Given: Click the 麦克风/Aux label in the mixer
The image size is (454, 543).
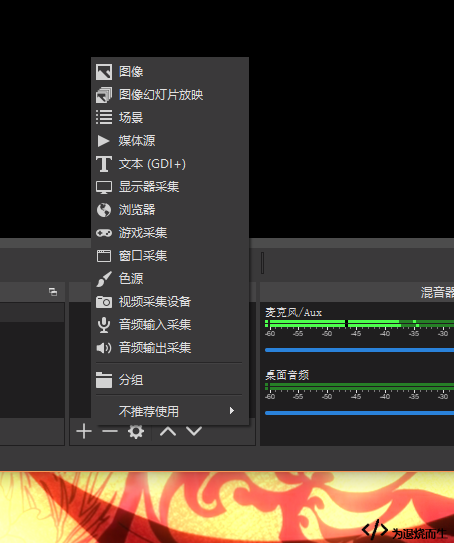Looking at the screenshot, I should [x=294, y=313].
